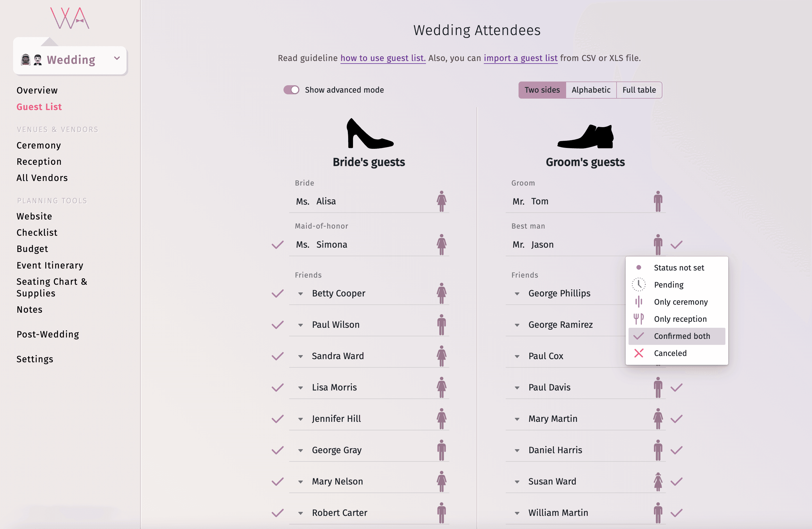Click the import a guest list link
Viewport: 812px width, 529px height.
pos(520,58)
